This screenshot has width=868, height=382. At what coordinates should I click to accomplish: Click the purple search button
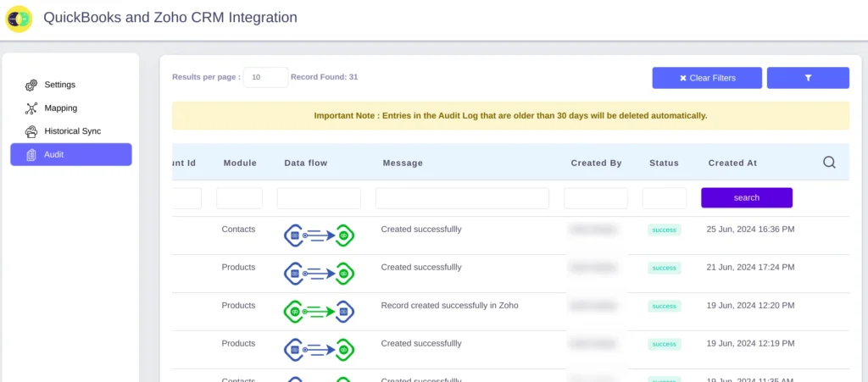[746, 198]
